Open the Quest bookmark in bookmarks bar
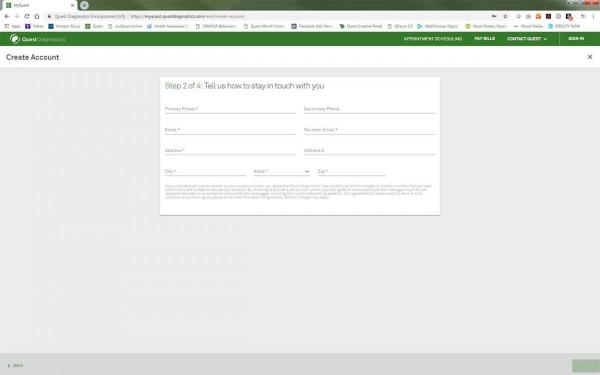The height and width of the screenshot is (375, 600). 94,26
